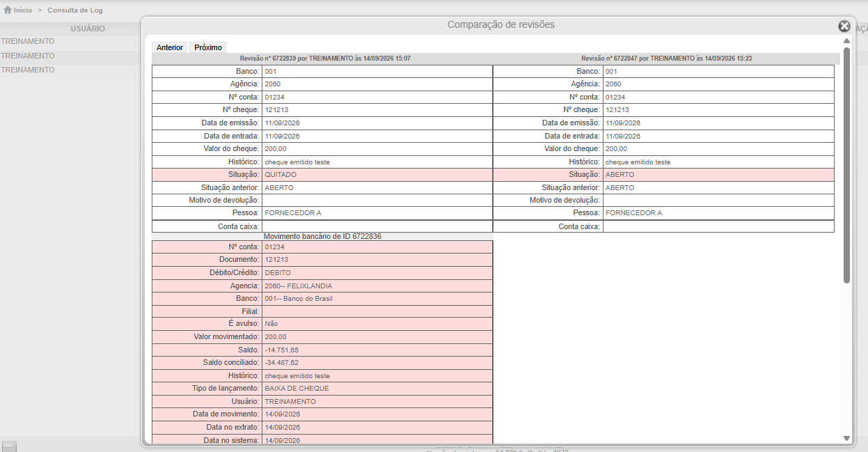Select the Saldo conciliado value -34.487,62

pos(282,363)
